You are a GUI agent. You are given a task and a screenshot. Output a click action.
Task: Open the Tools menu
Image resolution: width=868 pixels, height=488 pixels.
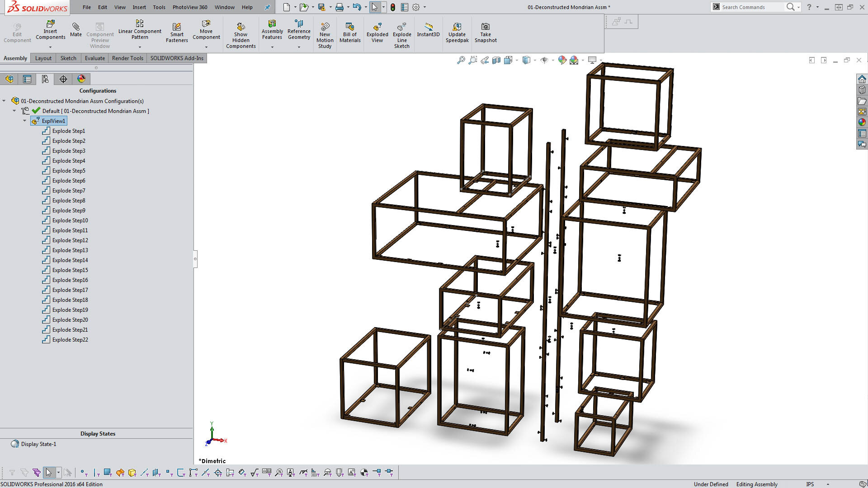point(159,7)
